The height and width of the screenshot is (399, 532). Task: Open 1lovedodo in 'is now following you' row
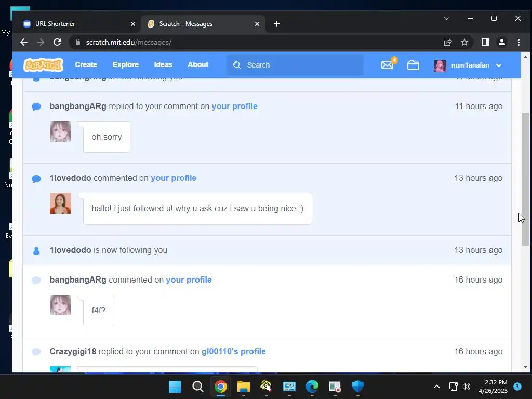pyautogui.click(x=70, y=250)
